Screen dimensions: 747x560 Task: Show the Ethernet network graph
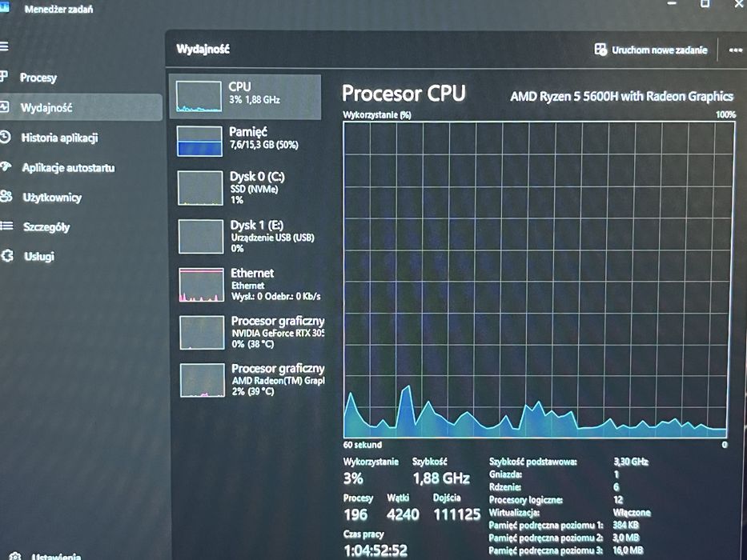tap(250, 285)
